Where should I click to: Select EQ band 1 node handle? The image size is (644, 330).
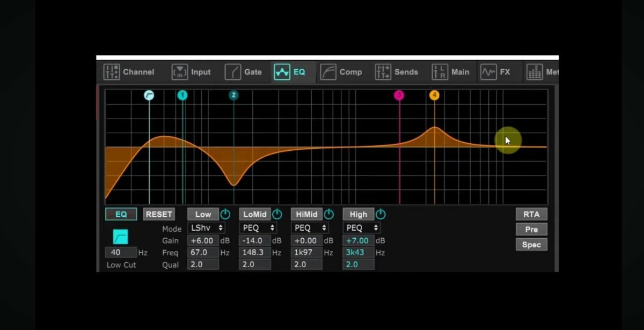coord(182,96)
